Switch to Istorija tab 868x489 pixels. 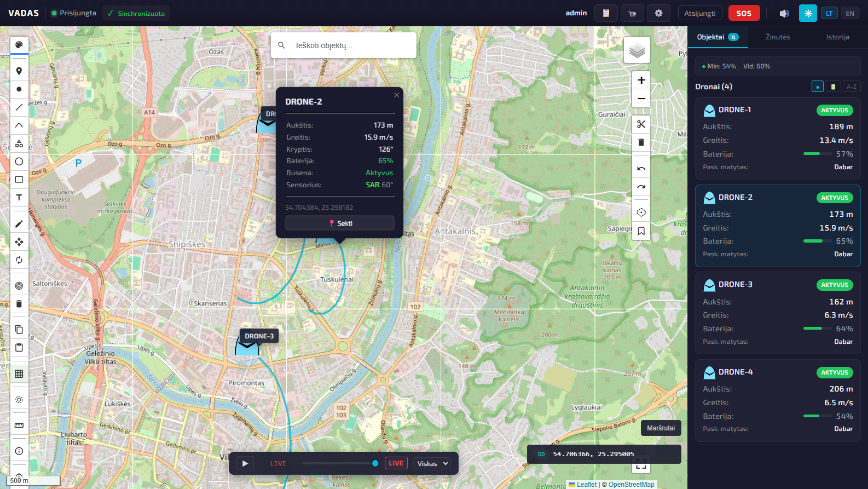tap(838, 37)
